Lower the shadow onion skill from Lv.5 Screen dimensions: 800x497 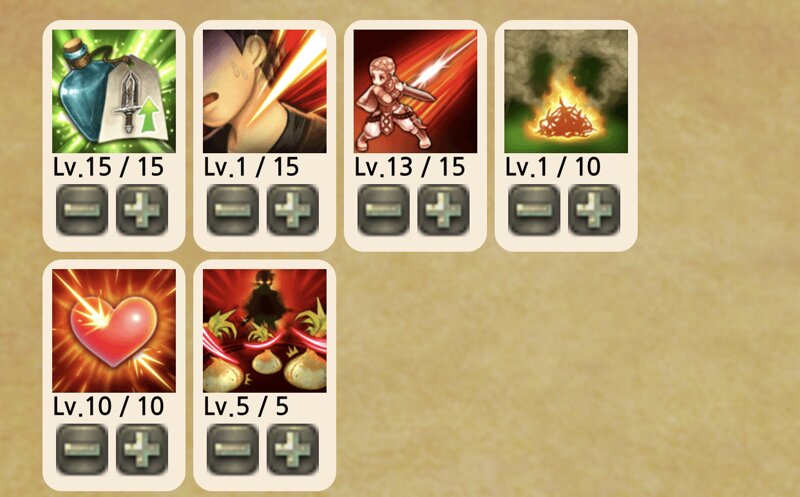pos(233,450)
